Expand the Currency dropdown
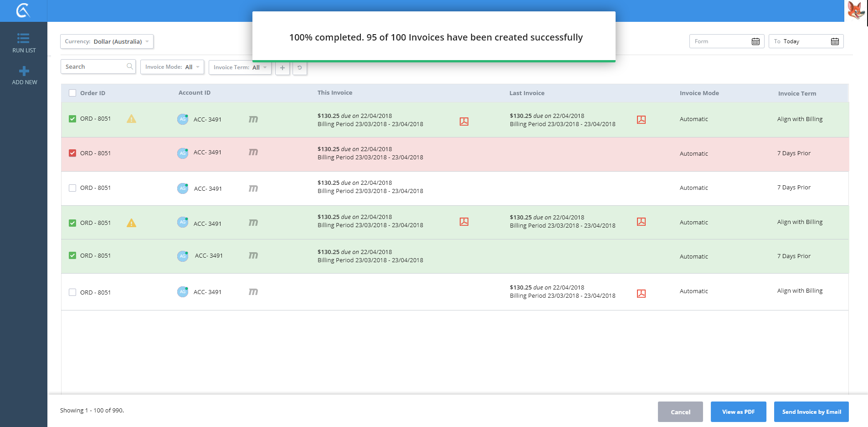Viewport: 868px width, 427px height. [107, 41]
